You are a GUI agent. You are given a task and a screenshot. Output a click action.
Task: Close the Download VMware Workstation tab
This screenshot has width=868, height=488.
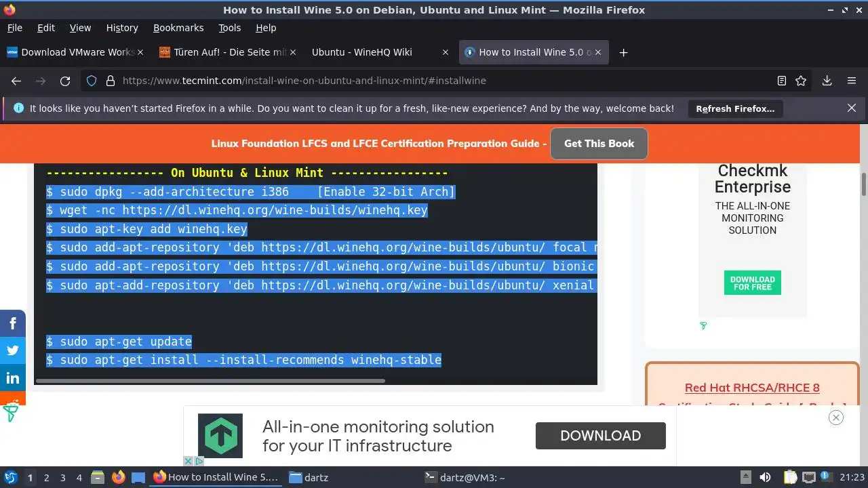[141, 52]
